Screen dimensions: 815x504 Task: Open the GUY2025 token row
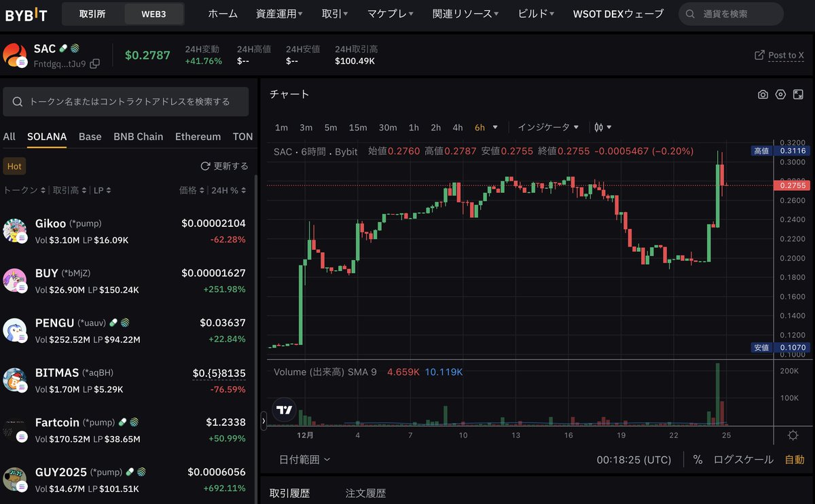[x=126, y=479]
